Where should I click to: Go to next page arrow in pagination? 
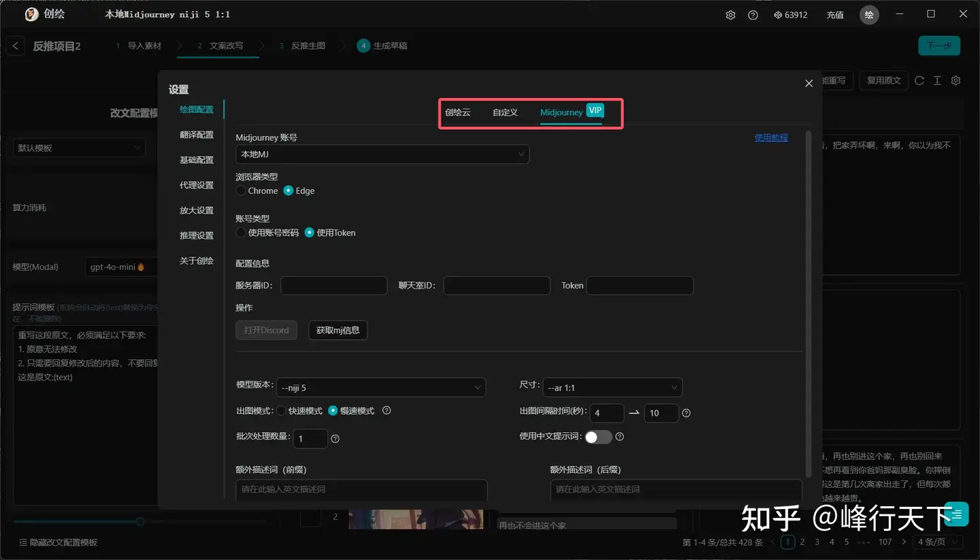pos(904,542)
